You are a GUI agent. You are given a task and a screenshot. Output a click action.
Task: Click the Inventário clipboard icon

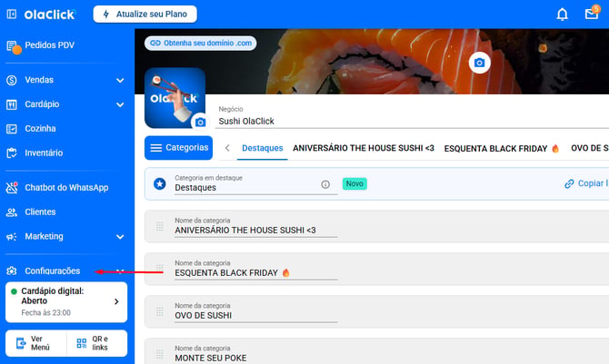(x=12, y=153)
